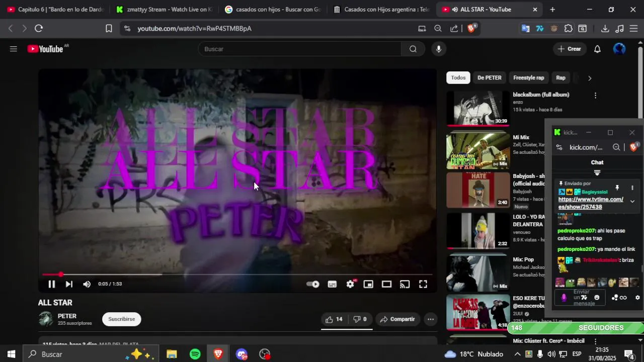Open the Brave Shields lion icon

click(x=471, y=29)
